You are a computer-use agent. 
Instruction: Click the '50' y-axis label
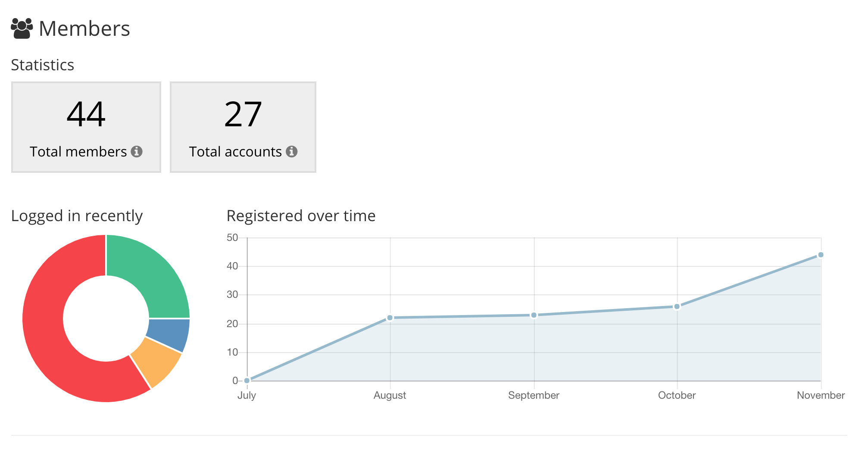click(x=232, y=237)
